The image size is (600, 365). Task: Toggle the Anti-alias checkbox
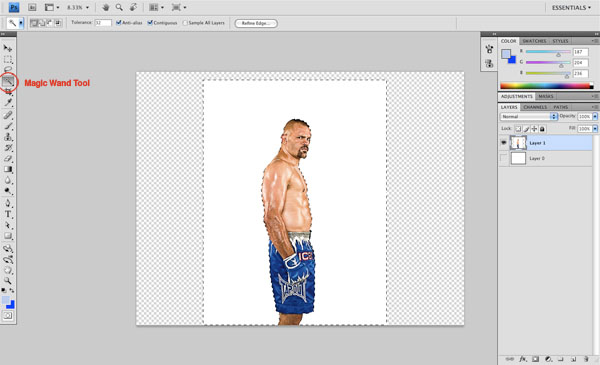point(119,23)
